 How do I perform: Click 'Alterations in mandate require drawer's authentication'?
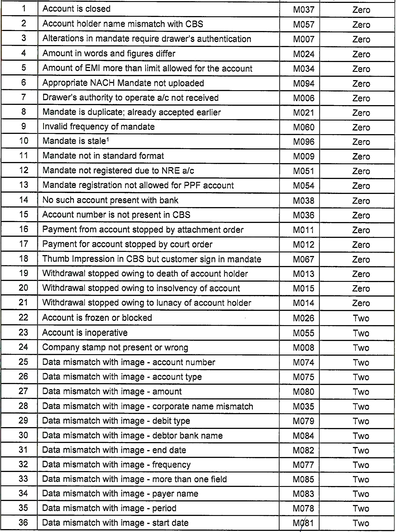(147, 39)
